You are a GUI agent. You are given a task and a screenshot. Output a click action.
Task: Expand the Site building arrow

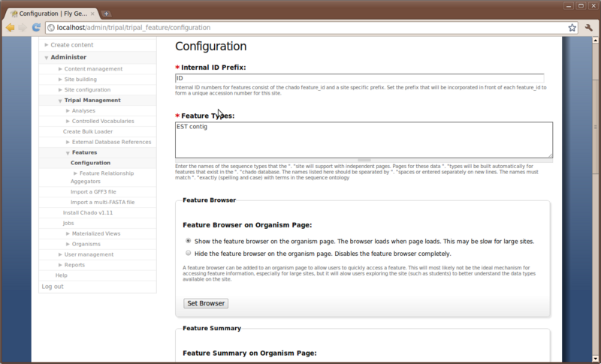(x=60, y=80)
